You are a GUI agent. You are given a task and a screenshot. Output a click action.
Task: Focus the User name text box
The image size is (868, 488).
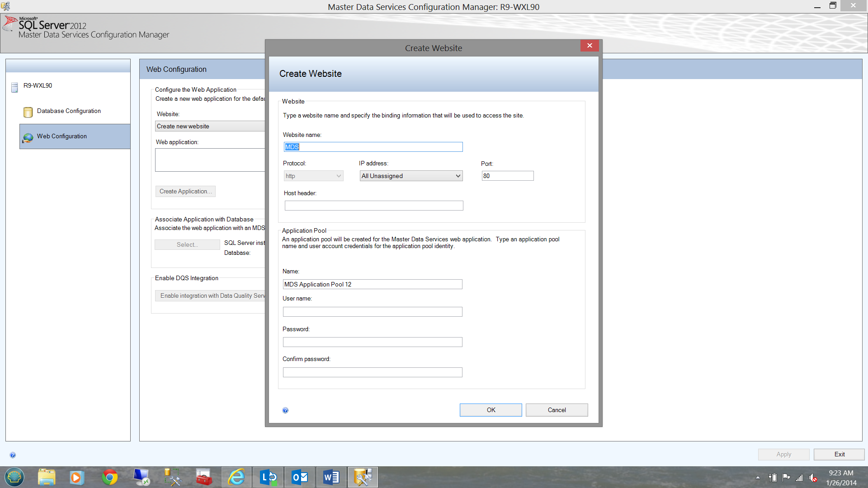[x=373, y=312]
